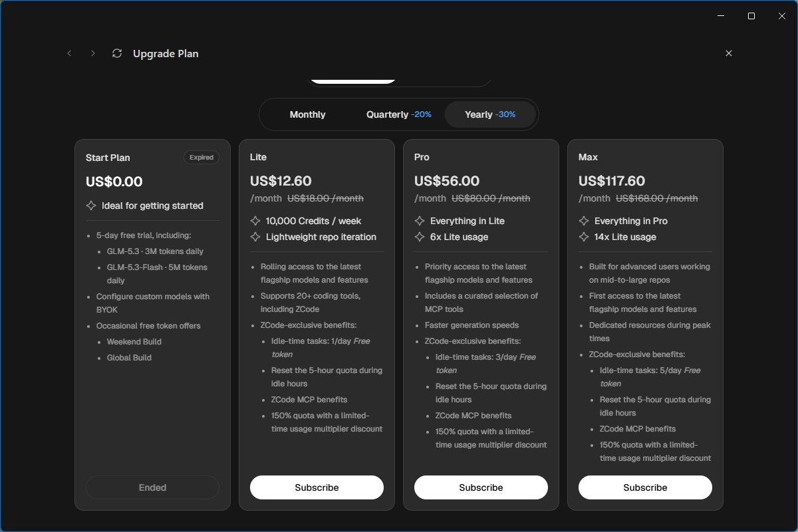Click the struck-through US$168.00 /month price
Viewport: 798px width, 532px height.
pos(657,198)
